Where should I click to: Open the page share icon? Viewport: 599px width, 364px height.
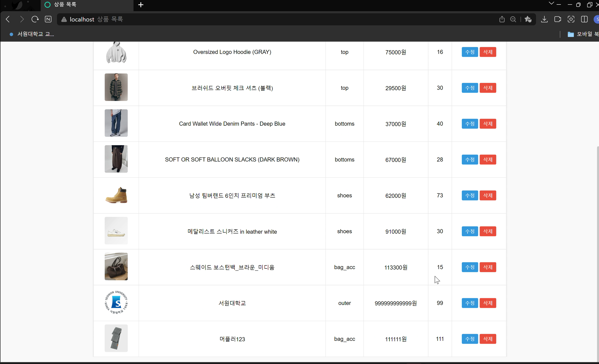(x=502, y=19)
